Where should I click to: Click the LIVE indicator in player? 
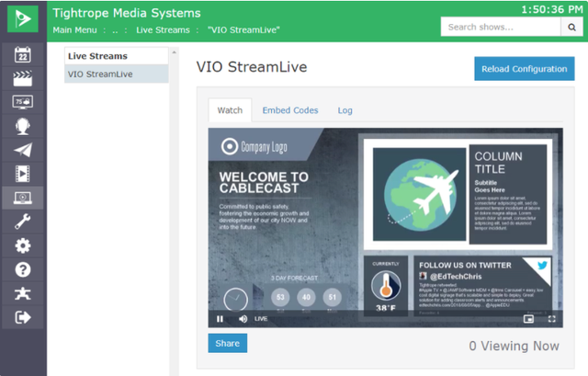coord(261,319)
